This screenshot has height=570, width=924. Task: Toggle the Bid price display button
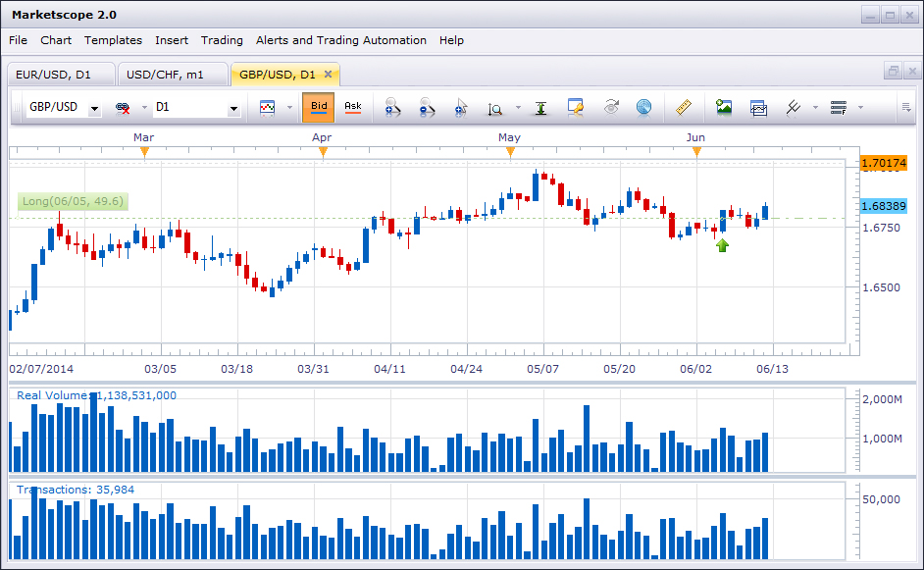click(x=319, y=107)
